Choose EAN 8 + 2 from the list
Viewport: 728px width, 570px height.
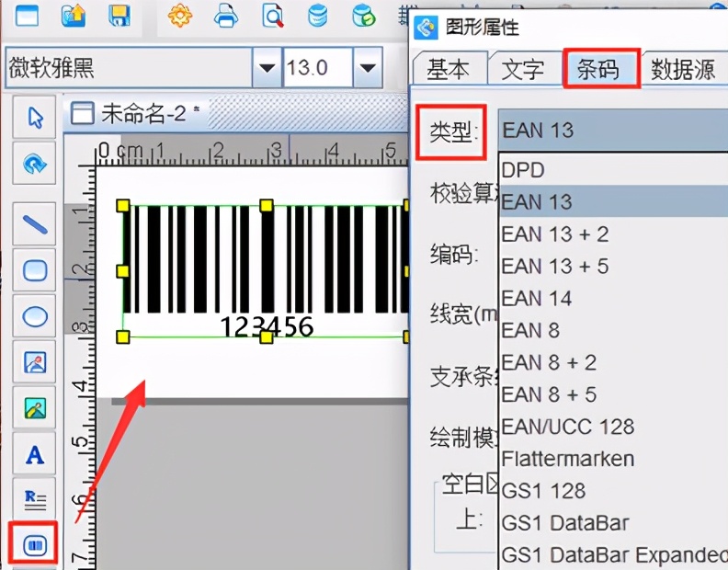coord(614,362)
